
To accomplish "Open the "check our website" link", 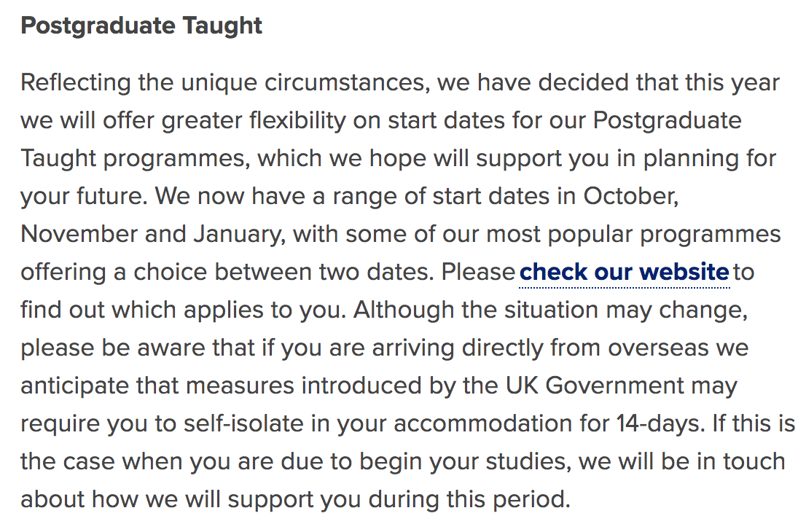I will pos(624,272).
